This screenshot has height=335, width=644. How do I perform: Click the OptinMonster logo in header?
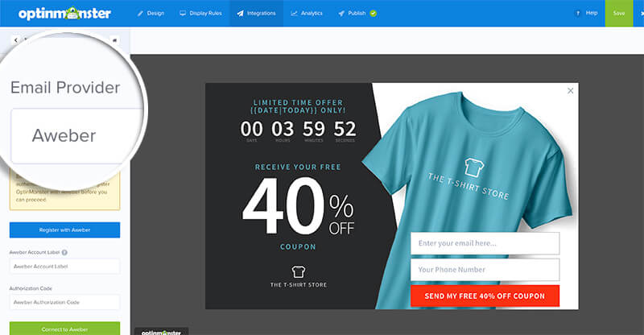click(x=64, y=13)
